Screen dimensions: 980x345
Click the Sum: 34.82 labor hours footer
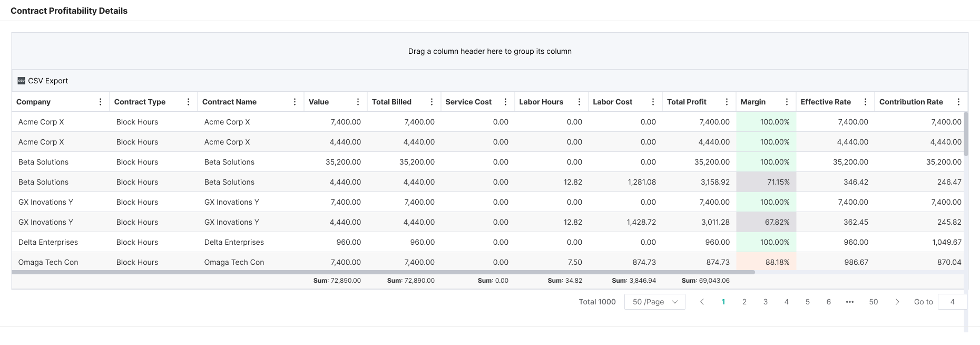click(565, 281)
